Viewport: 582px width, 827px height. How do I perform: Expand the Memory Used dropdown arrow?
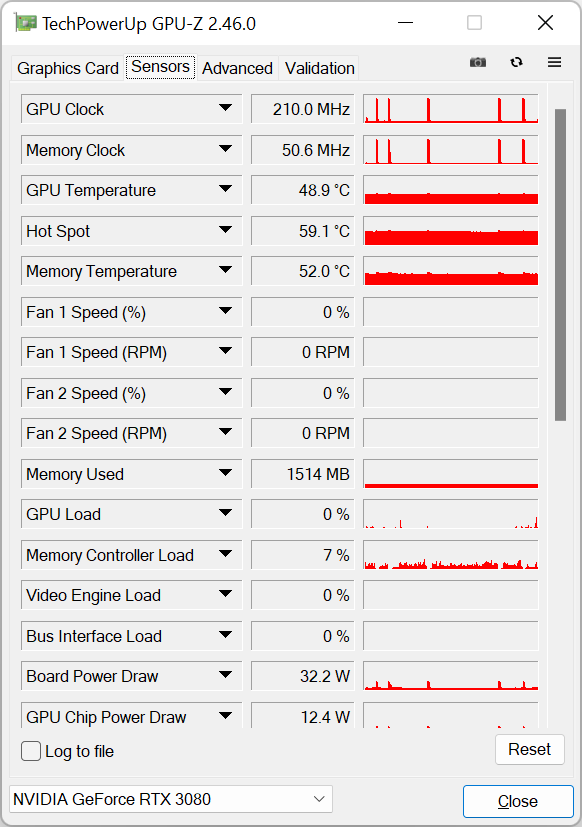pyautogui.click(x=225, y=473)
